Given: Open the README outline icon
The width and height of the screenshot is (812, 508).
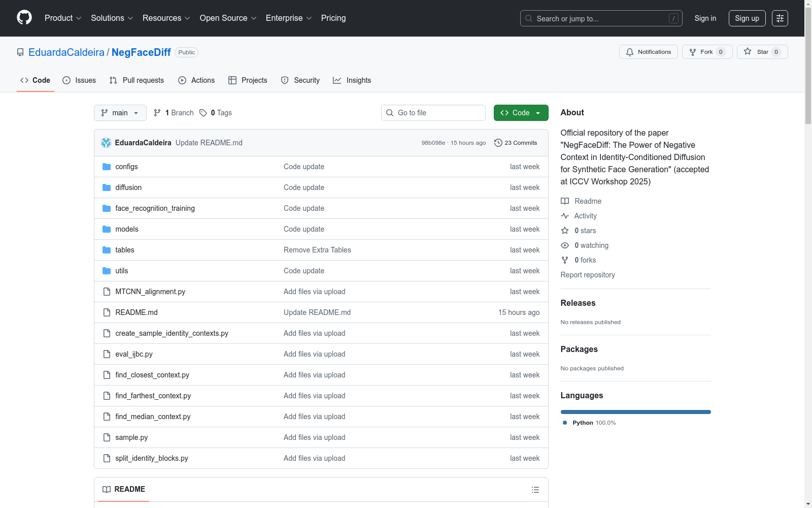Looking at the screenshot, I should tap(535, 490).
